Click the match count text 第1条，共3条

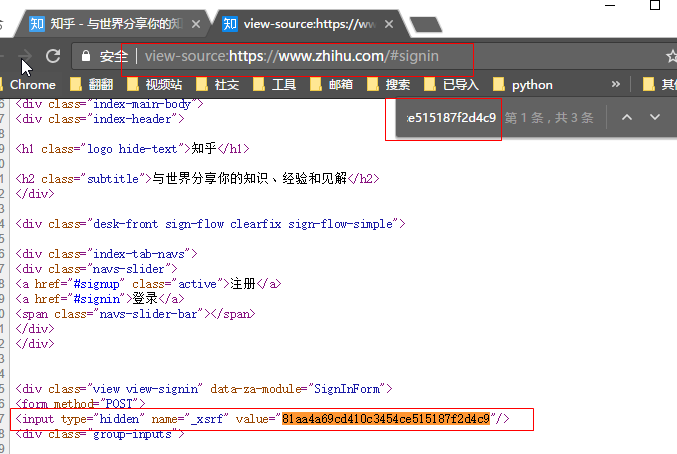click(549, 118)
